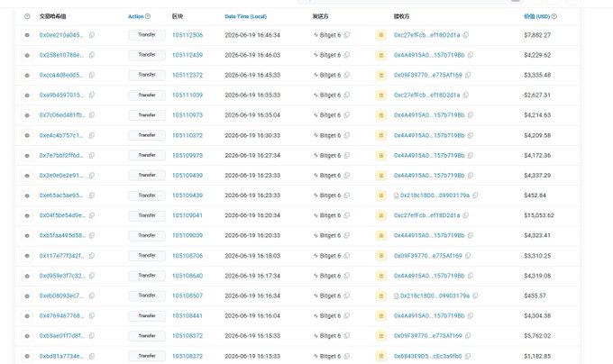Open receiver 0x6843E9D5...cEc3a9fb0

(428, 356)
